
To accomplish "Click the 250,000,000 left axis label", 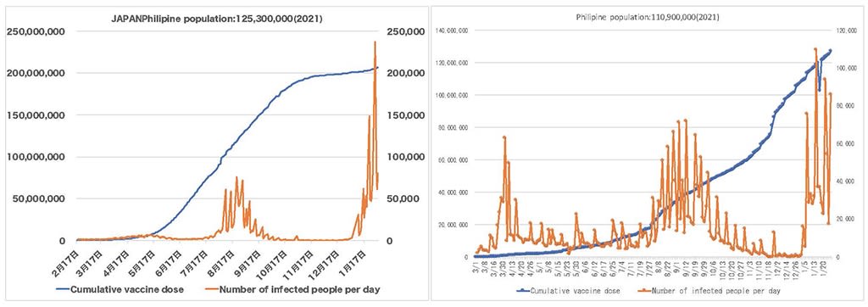I will coord(36,31).
